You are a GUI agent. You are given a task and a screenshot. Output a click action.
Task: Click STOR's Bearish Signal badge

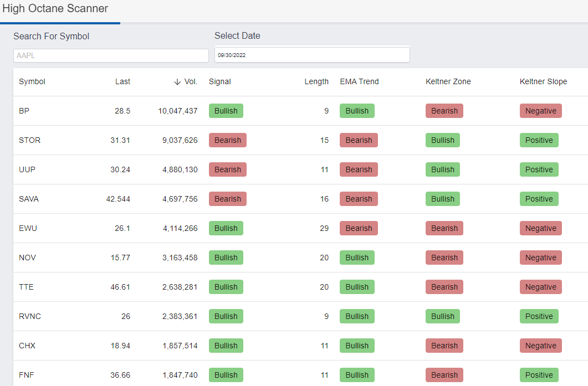point(228,140)
